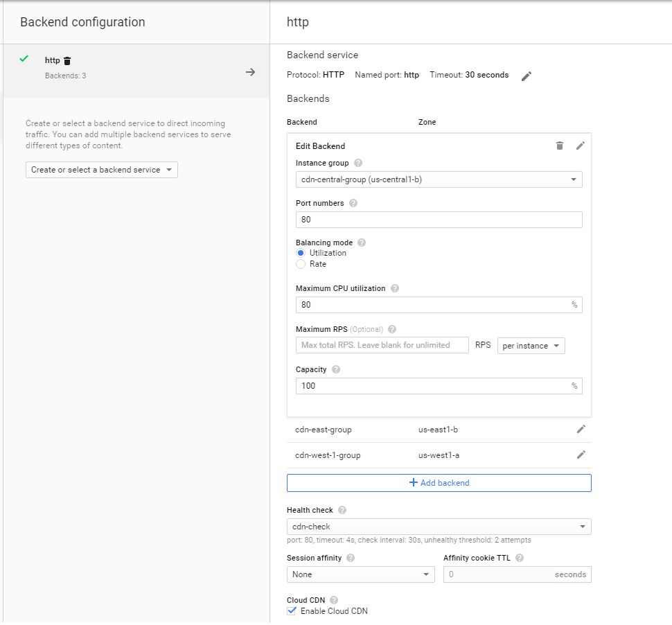Viewport: 672px width, 625px height.
Task: Edit the cdn-east-group backend
Action: (581, 430)
